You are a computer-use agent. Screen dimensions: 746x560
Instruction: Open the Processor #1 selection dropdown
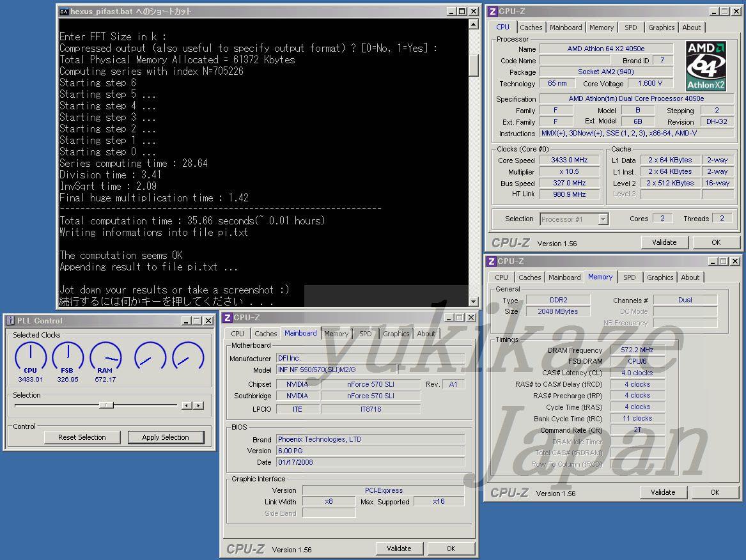click(x=603, y=219)
